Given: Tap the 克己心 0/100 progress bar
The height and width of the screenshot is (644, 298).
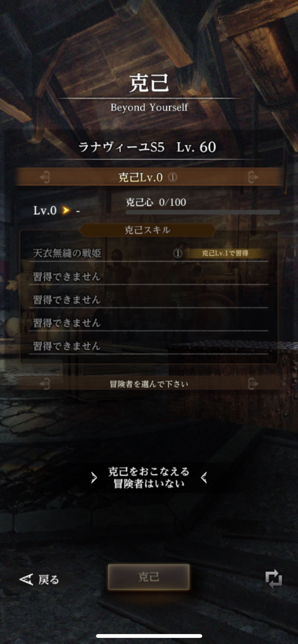Looking at the screenshot, I should click(x=203, y=212).
